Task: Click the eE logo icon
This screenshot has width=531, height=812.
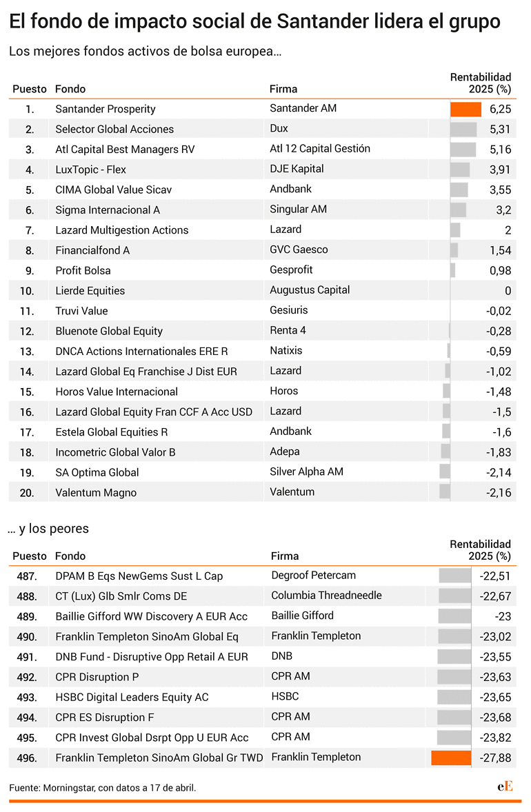Action: 505,786
